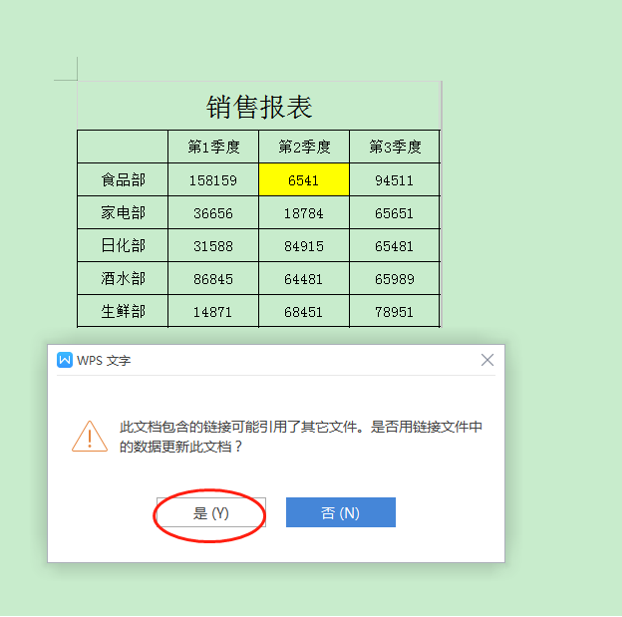The height and width of the screenshot is (617, 622).
Task: Click the WPS 文字 logo icon
Action: click(x=65, y=360)
